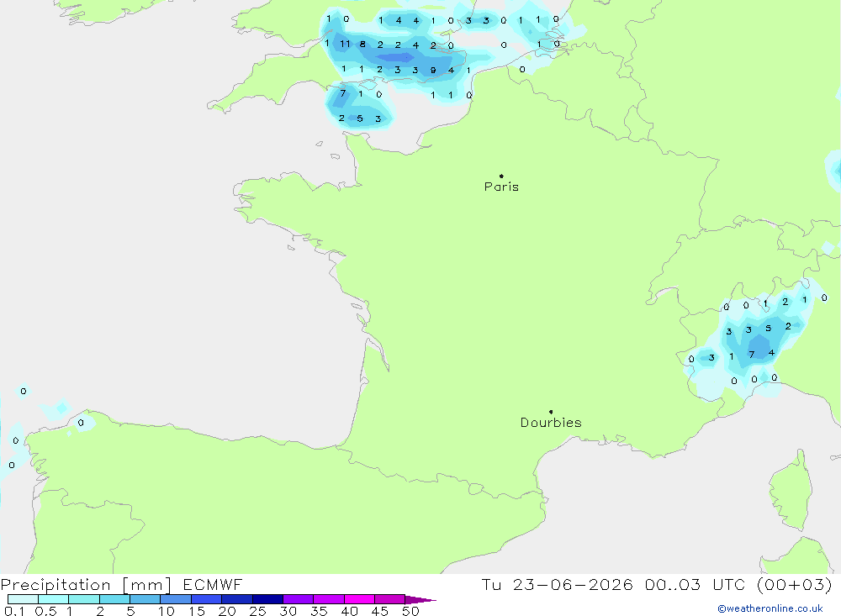Click the precipitation value 11 over England
Viewport: 841px width, 616px height.
pos(345,44)
